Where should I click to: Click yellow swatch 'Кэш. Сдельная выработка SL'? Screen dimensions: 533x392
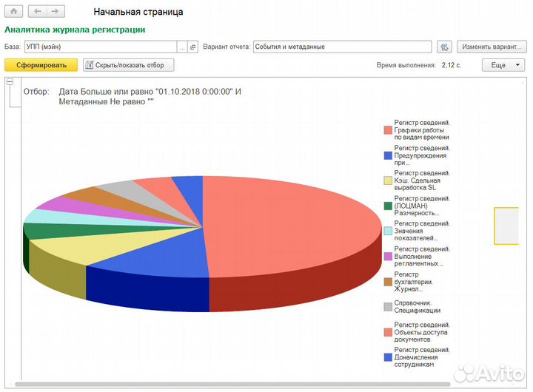pyautogui.click(x=388, y=180)
